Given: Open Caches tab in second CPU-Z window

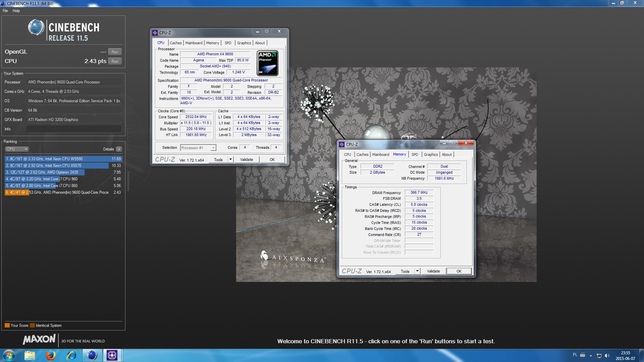Looking at the screenshot, I should click(362, 155).
